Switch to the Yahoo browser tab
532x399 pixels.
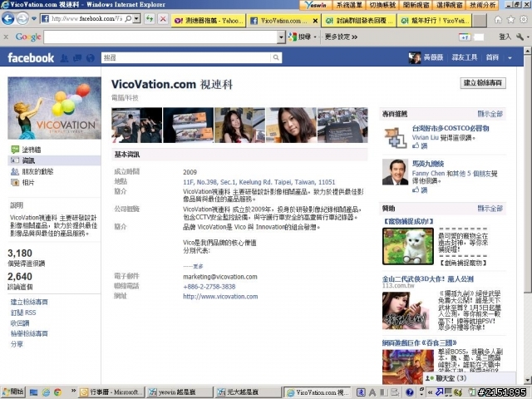point(209,21)
